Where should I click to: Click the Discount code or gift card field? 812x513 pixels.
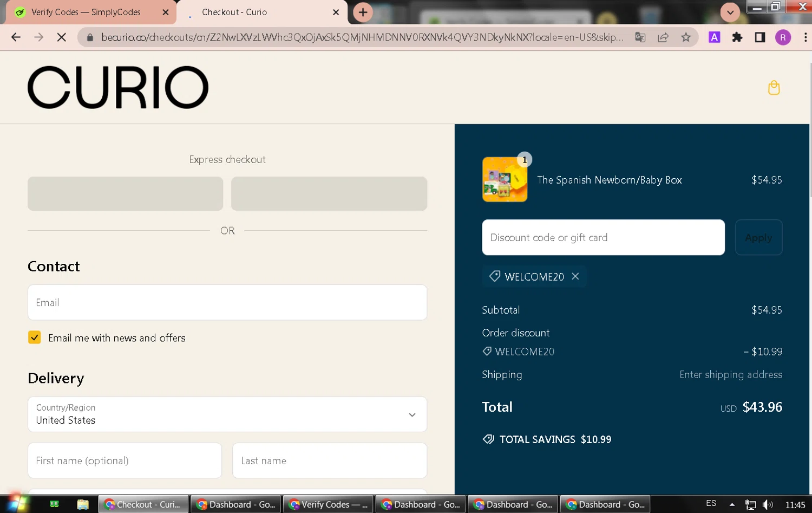tap(603, 237)
